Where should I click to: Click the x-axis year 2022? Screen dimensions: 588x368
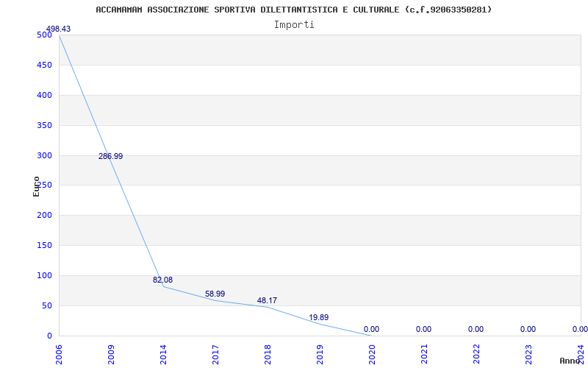(476, 354)
